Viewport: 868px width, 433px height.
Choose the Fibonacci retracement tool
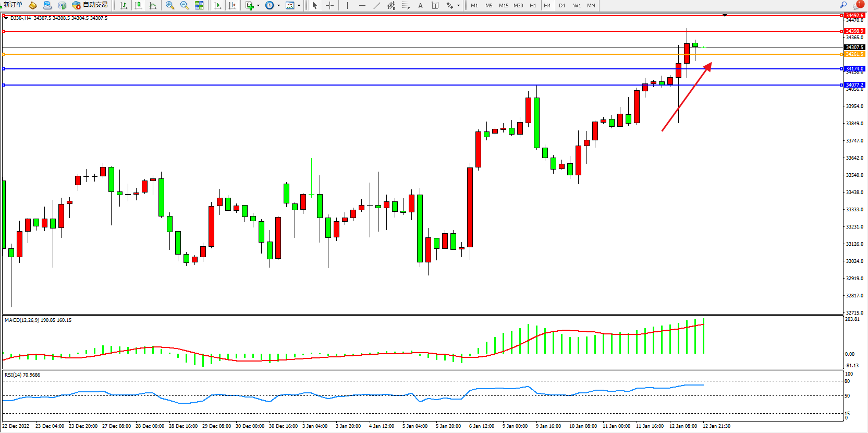tap(406, 5)
